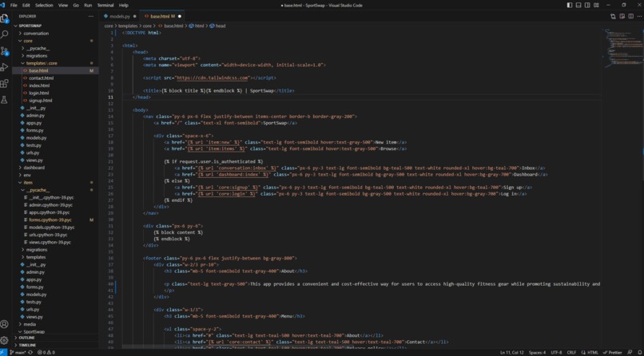Collapse the templates\core folder
This screenshot has height=356, width=644.
[x=42, y=63]
